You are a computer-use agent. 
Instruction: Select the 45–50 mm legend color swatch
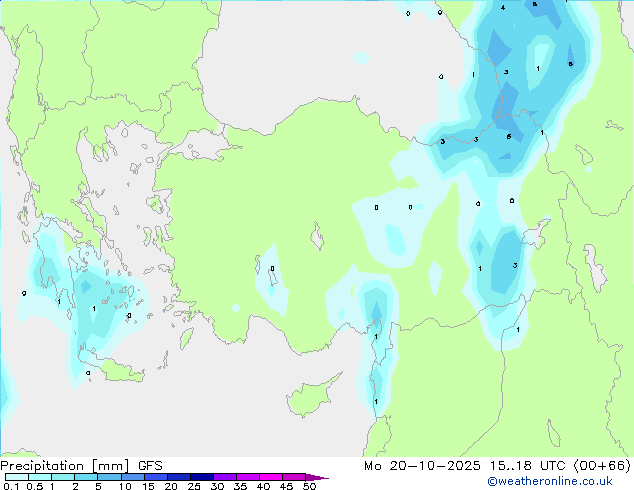click(294, 477)
